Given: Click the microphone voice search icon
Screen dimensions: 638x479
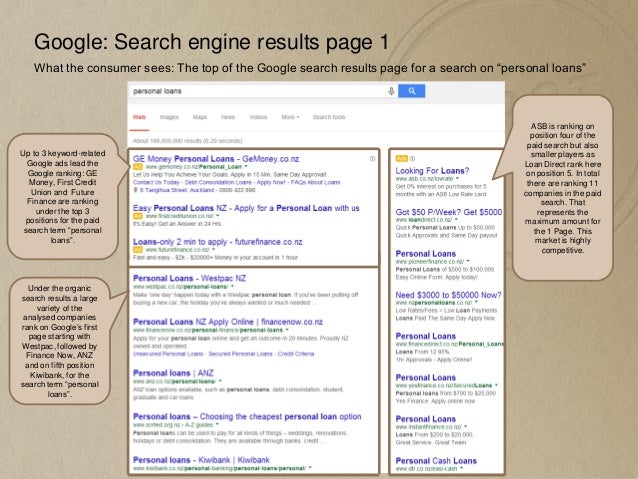Looking at the screenshot, I should pos(391,91).
